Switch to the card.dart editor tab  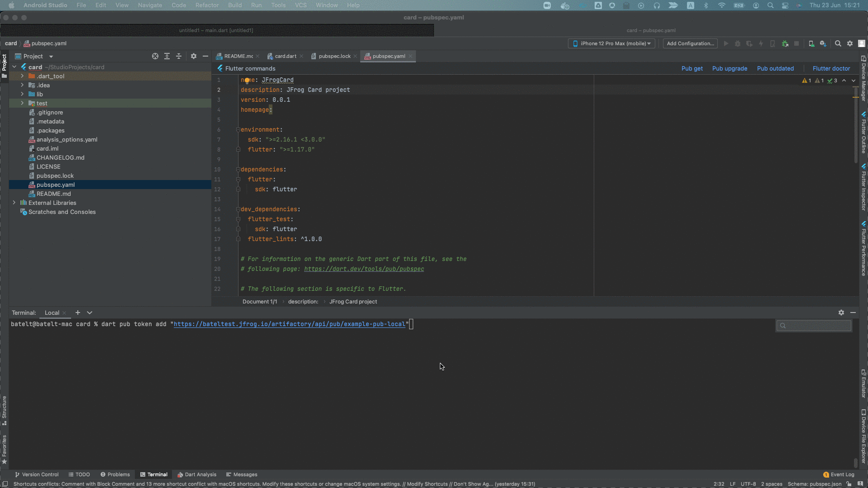click(285, 56)
